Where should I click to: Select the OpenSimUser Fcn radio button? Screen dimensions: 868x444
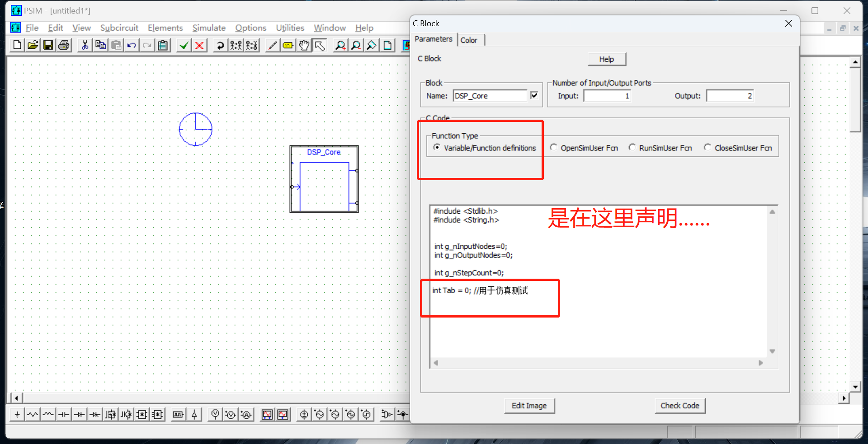tap(553, 147)
